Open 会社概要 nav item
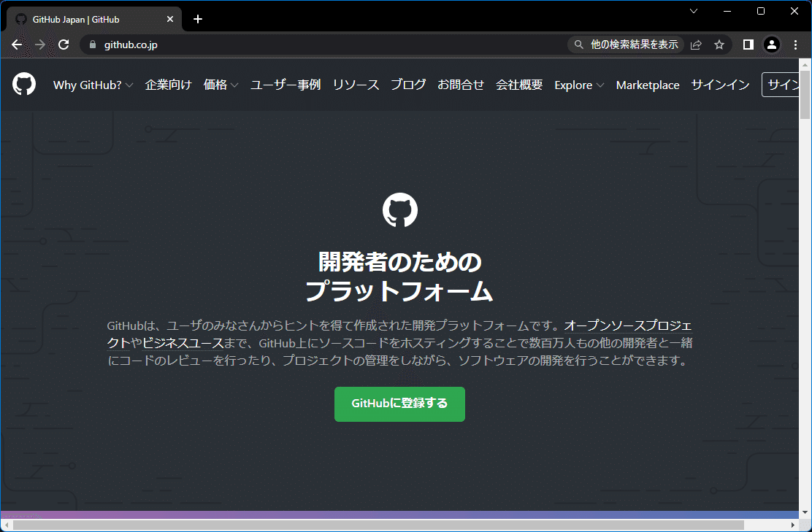The width and height of the screenshot is (812, 532). (x=519, y=85)
